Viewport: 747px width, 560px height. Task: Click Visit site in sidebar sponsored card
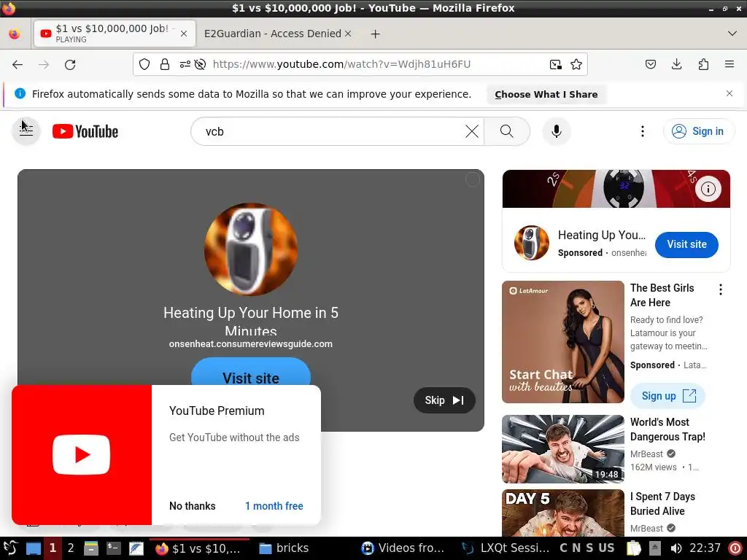tap(686, 244)
